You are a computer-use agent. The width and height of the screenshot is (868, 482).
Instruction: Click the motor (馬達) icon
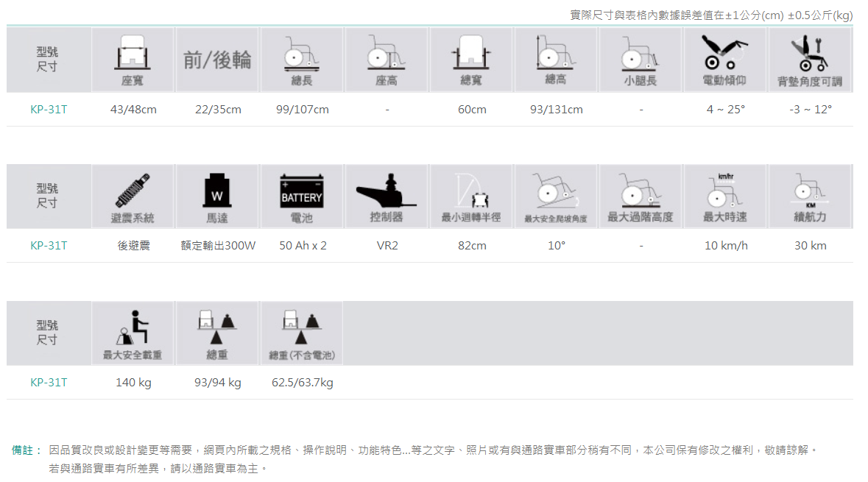pos(216,191)
